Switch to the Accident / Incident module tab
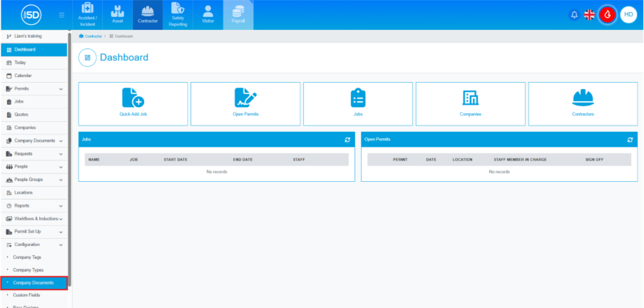644x308 pixels. pyautogui.click(x=87, y=16)
